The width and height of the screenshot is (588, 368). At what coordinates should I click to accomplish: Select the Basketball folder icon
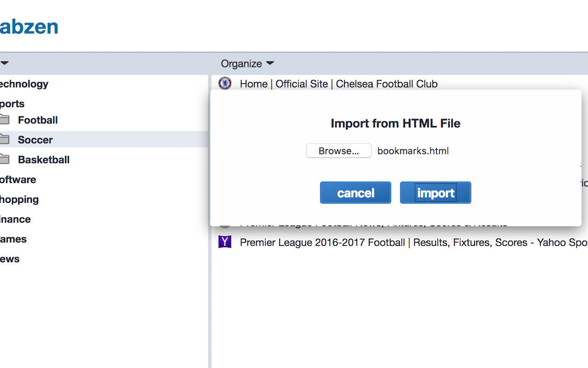point(4,160)
